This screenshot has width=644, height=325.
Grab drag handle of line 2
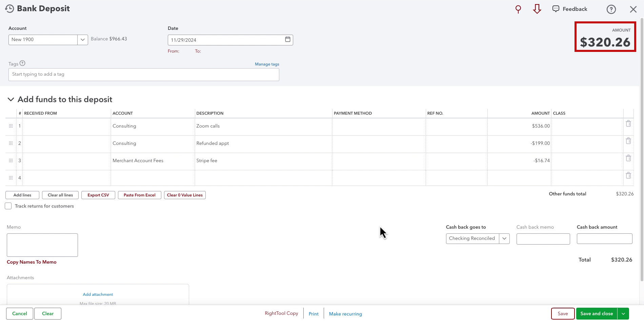11,143
